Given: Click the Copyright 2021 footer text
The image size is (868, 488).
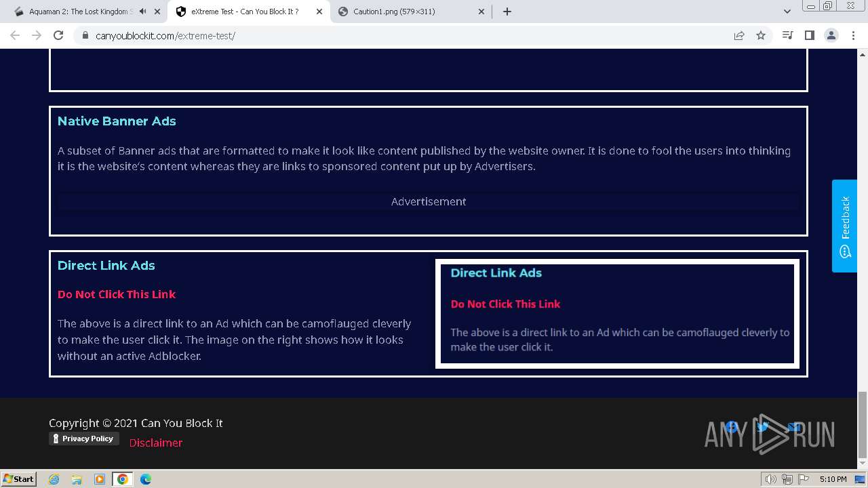Looking at the screenshot, I should (x=136, y=423).
